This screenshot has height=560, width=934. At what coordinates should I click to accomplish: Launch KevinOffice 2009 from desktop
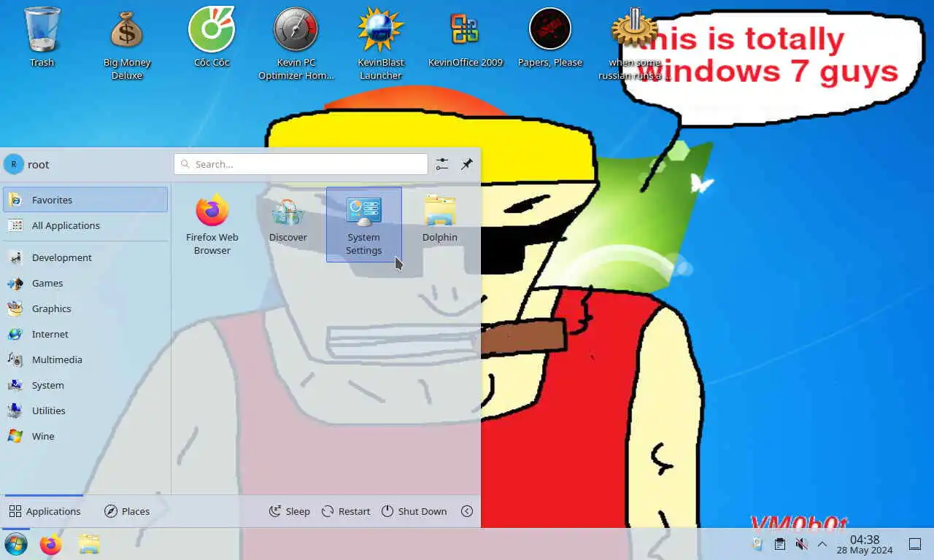[466, 36]
